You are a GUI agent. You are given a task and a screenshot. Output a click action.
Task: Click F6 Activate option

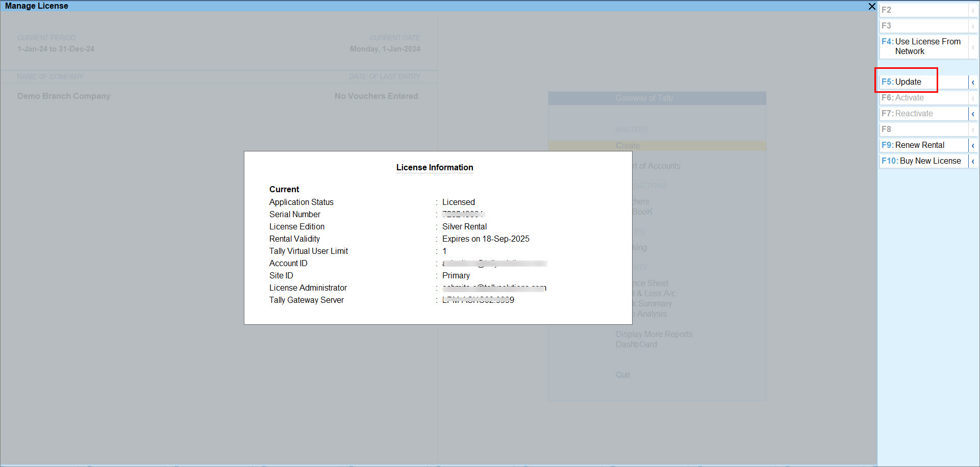tap(923, 98)
